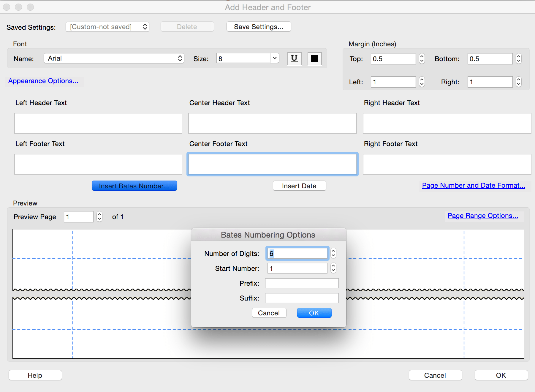Open the Saved Settings dropdown
The height and width of the screenshot is (392, 535).
[107, 27]
